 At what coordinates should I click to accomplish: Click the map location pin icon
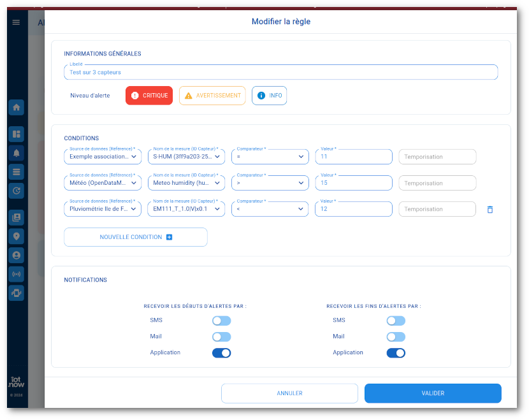[16, 236]
